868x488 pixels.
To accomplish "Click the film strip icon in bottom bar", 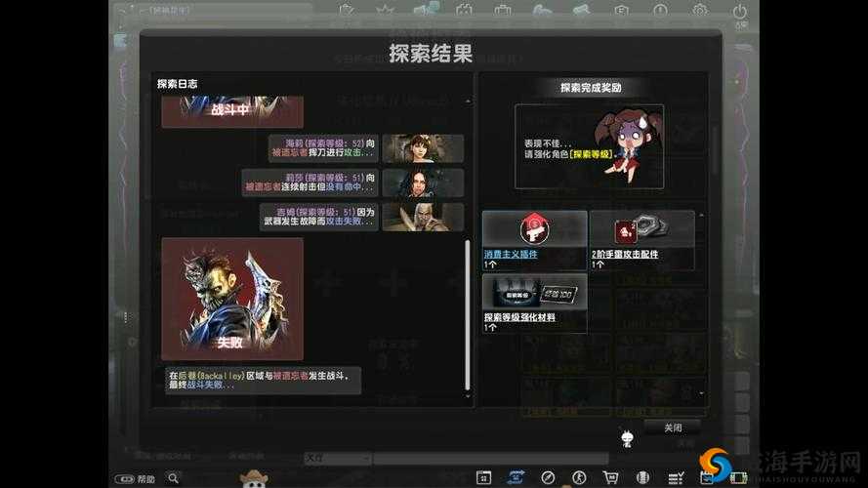I will [x=738, y=478].
